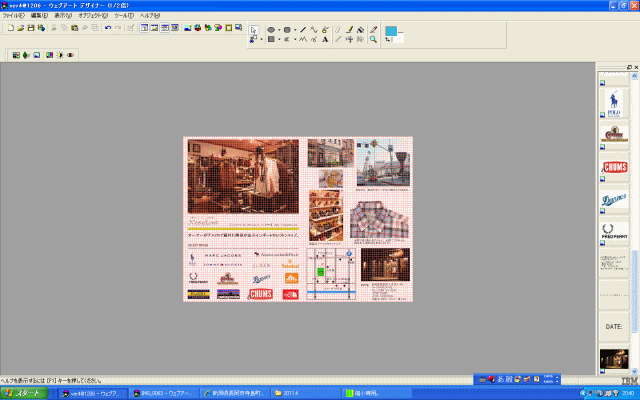Open the ファイル menu

[x=13, y=16]
